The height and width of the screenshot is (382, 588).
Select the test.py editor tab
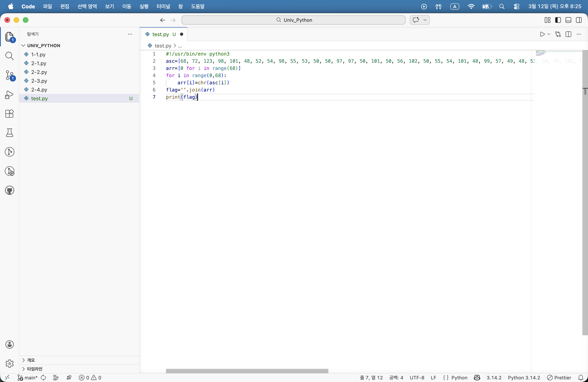click(161, 34)
